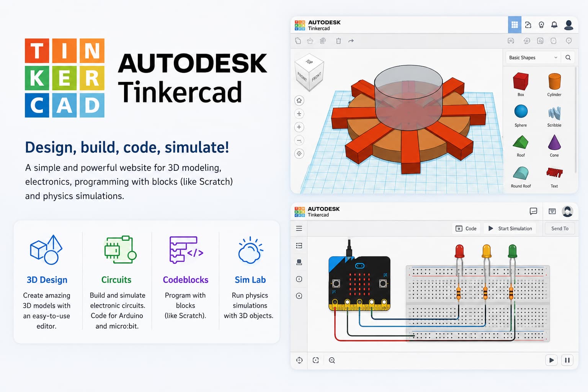The height and width of the screenshot is (392, 588).
Task: Open the user profile silhouette in 3D editor
Action: click(x=569, y=25)
